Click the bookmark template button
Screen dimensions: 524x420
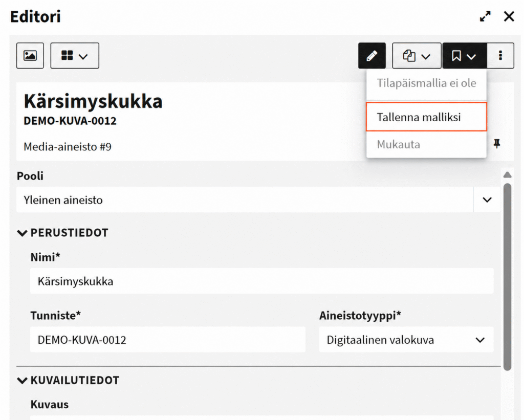[465, 55]
